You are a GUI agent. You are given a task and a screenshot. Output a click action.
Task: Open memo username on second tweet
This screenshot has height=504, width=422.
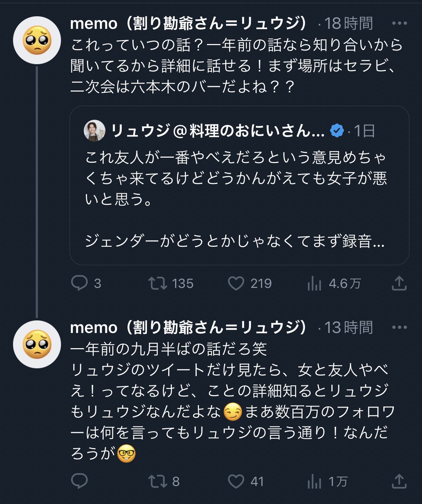(188, 328)
